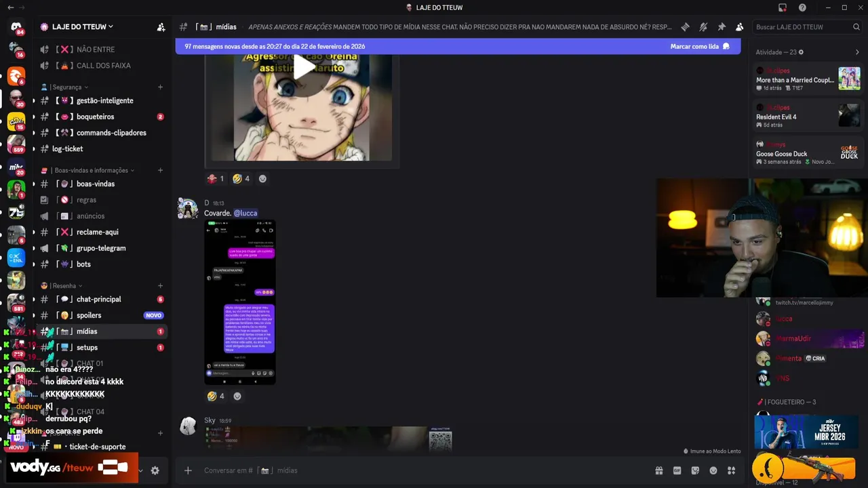The image size is (868, 488).
Task: Add channel to Segurança category
Action: [161, 87]
